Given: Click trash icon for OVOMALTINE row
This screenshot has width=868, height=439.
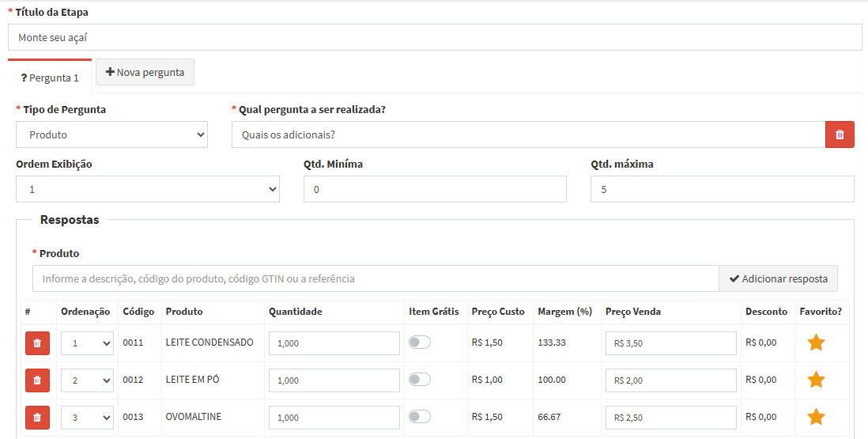Looking at the screenshot, I should [37, 418].
